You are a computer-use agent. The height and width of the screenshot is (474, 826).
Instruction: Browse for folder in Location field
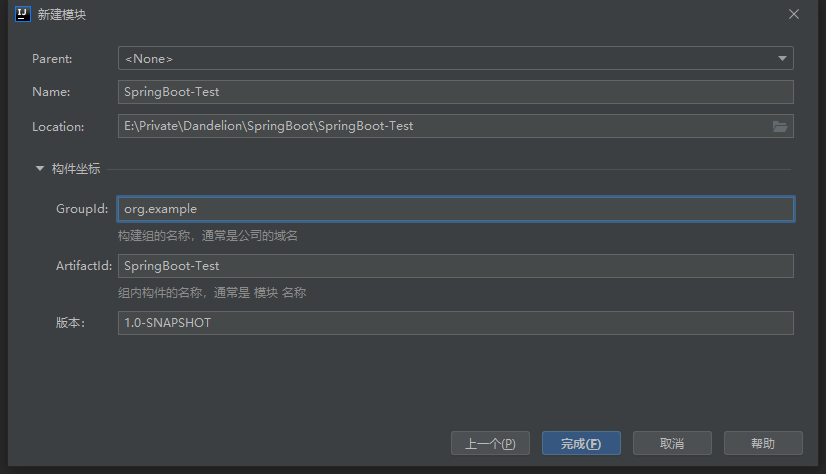pos(780,126)
